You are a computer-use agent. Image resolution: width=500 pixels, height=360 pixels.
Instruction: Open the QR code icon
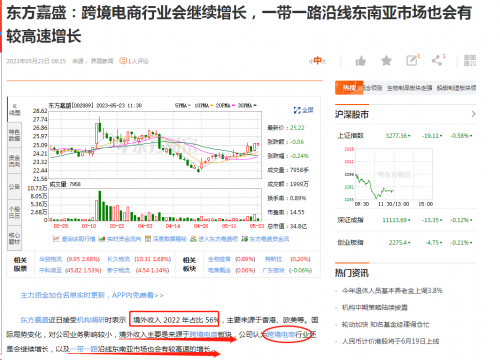tap(470, 60)
